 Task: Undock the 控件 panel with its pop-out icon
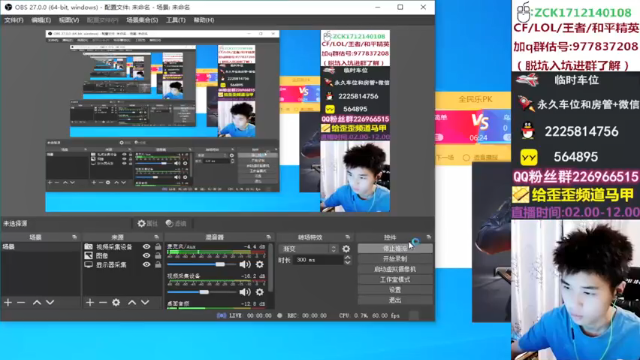click(x=429, y=237)
